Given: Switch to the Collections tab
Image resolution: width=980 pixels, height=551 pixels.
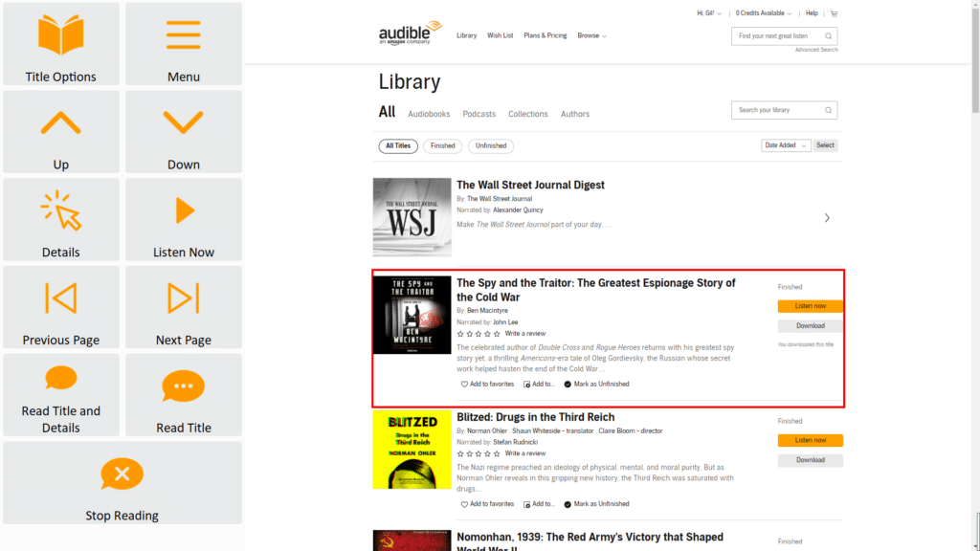Looking at the screenshot, I should click(x=527, y=114).
